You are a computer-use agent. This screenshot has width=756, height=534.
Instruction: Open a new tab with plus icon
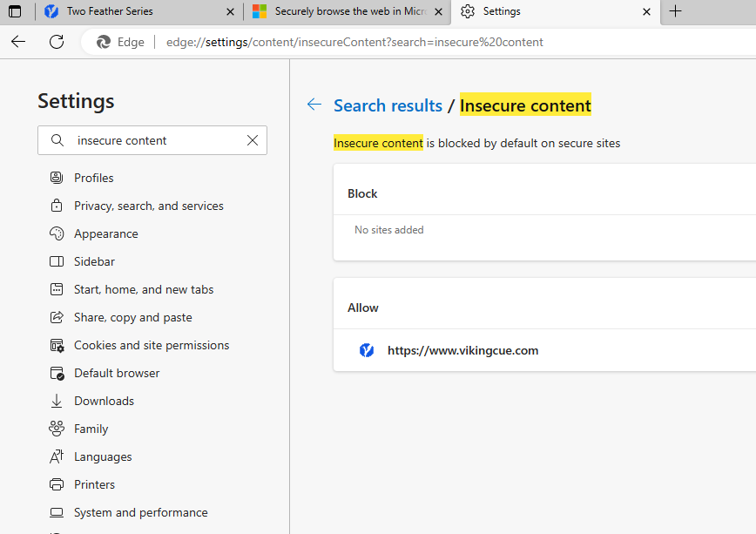pos(676,11)
